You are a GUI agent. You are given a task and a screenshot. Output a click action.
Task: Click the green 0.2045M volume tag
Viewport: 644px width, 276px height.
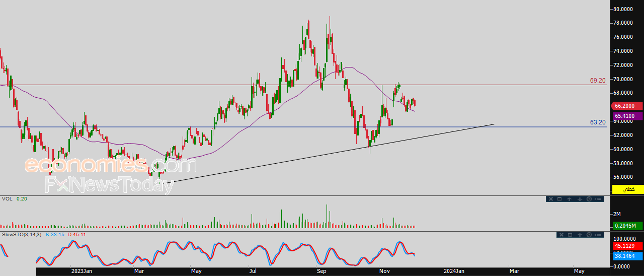point(628,226)
